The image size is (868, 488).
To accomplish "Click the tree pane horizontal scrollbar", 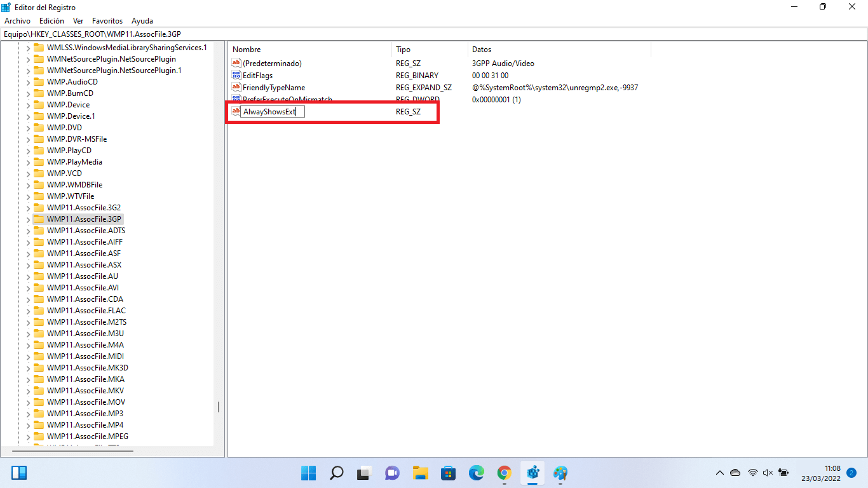I will pos(73,451).
